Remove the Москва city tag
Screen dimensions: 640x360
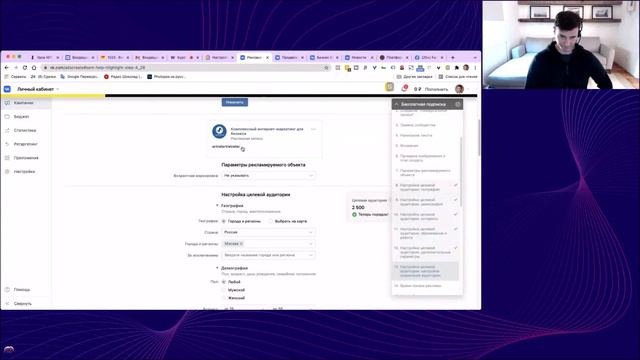tap(241, 244)
